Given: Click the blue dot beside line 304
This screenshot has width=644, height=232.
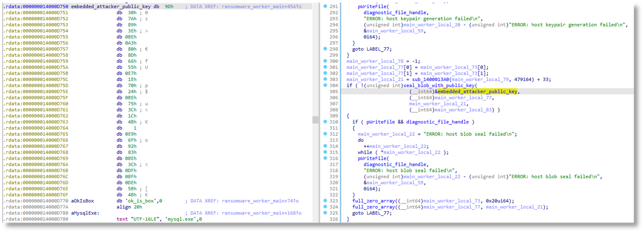Looking at the screenshot, I should click(x=325, y=85).
